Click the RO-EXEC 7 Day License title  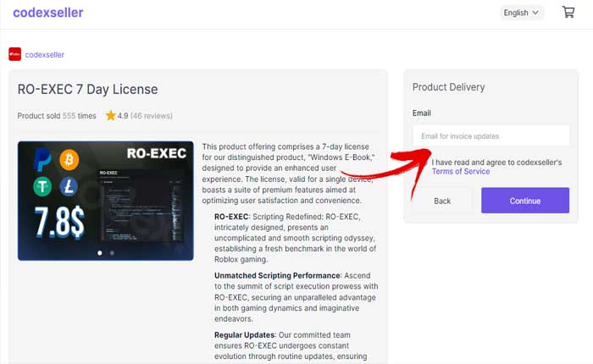[87, 90]
